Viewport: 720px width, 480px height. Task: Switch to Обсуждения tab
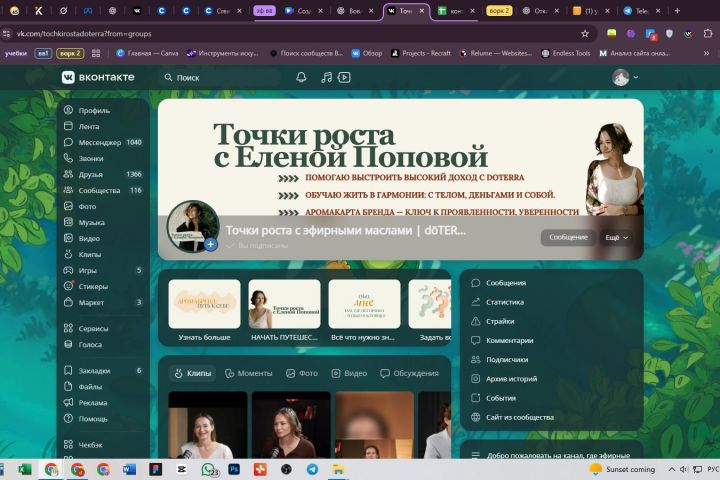409,373
